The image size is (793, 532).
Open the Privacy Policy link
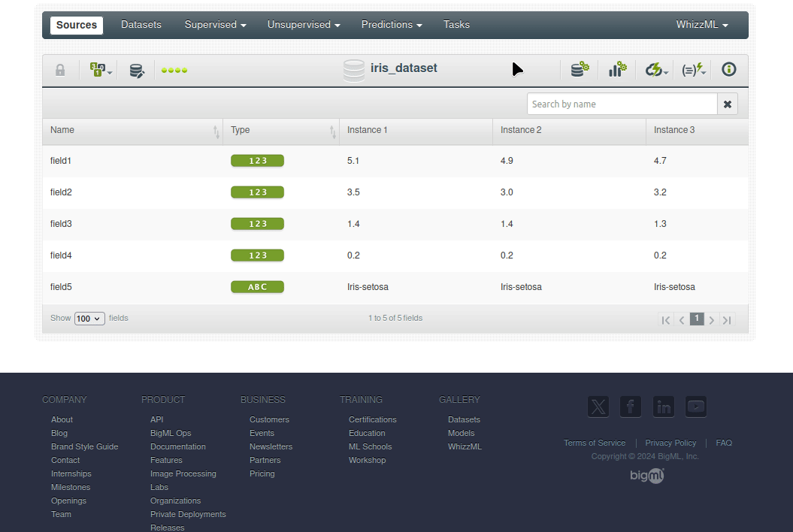[x=670, y=443]
